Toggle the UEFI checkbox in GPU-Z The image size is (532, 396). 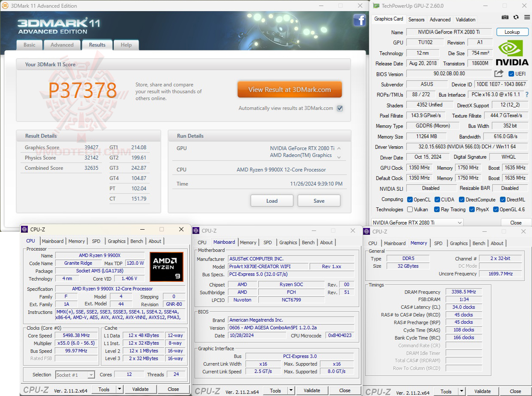pyautogui.click(x=511, y=74)
